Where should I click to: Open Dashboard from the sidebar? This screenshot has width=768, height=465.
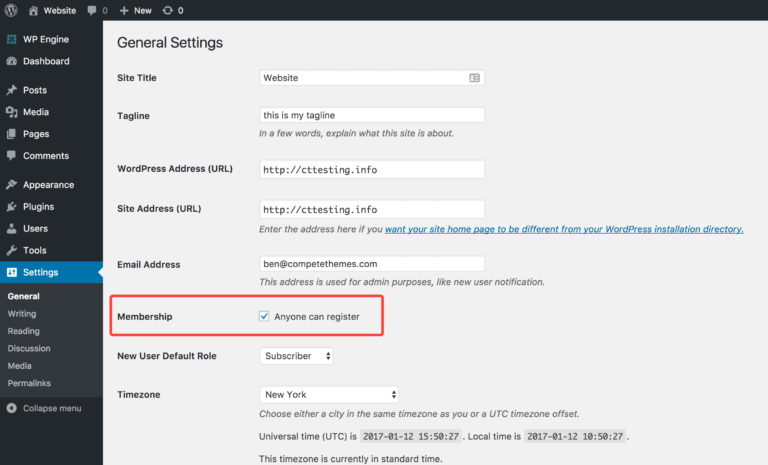pyautogui.click(x=46, y=61)
